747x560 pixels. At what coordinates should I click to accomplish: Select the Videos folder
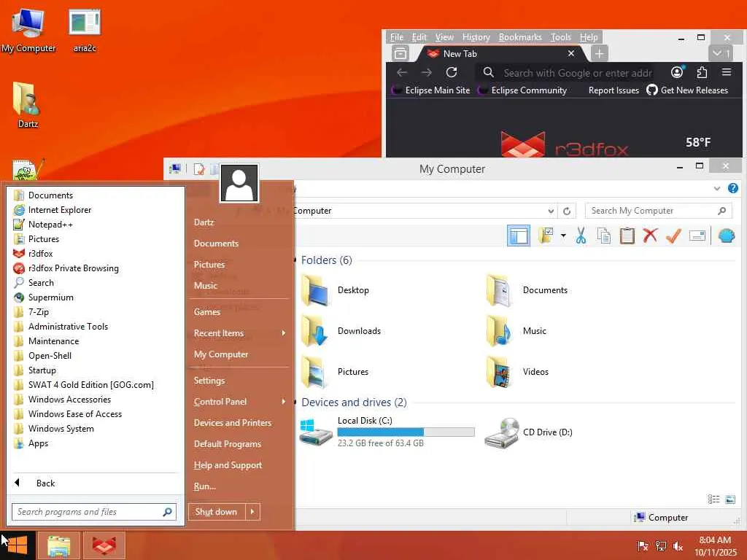(x=518, y=372)
